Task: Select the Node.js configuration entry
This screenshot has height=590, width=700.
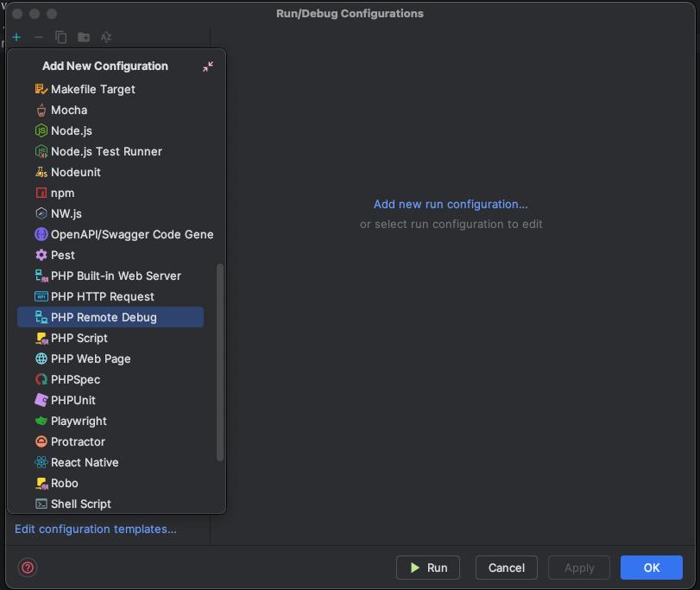Action: coord(110,130)
